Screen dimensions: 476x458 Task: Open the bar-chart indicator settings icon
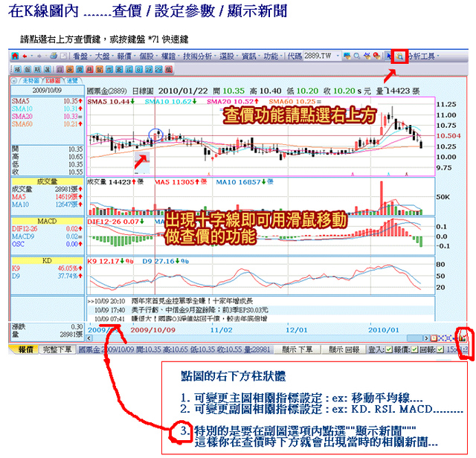(463, 338)
